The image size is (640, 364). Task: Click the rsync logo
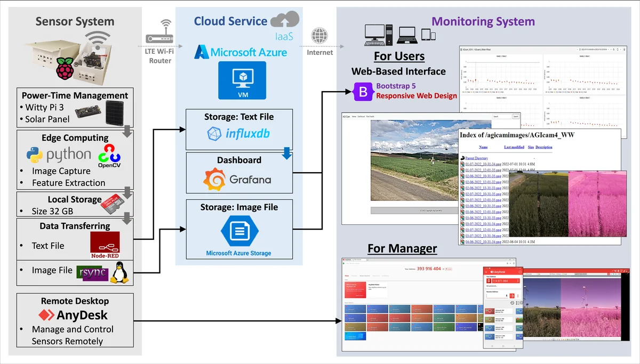click(92, 273)
